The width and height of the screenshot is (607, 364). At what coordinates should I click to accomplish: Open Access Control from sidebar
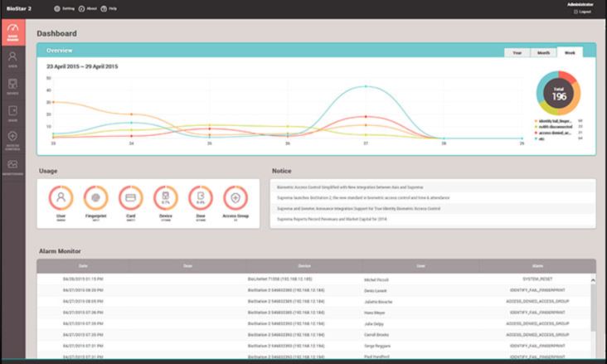click(12, 138)
